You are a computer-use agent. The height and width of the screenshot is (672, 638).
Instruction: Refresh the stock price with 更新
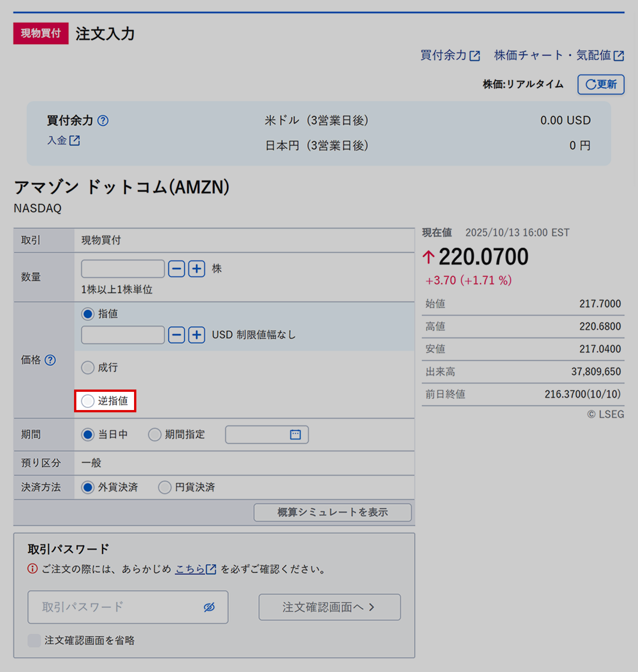[x=600, y=85]
